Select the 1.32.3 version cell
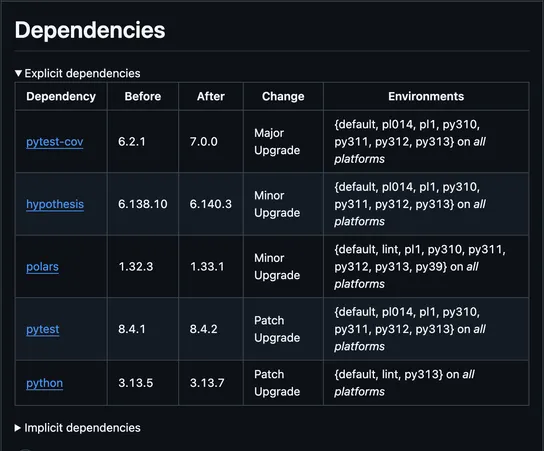The height and width of the screenshot is (451, 544). click(x=143, y=266)
